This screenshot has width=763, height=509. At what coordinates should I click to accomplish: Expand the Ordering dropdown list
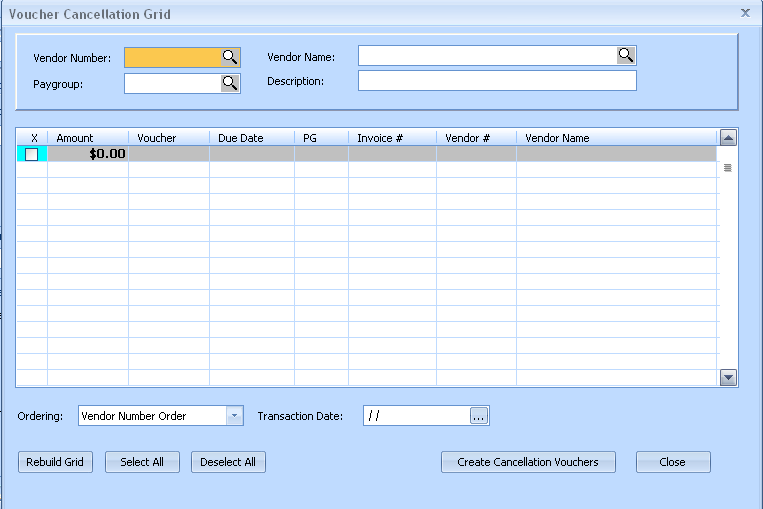pyautogui.click(x=234, y=416)
